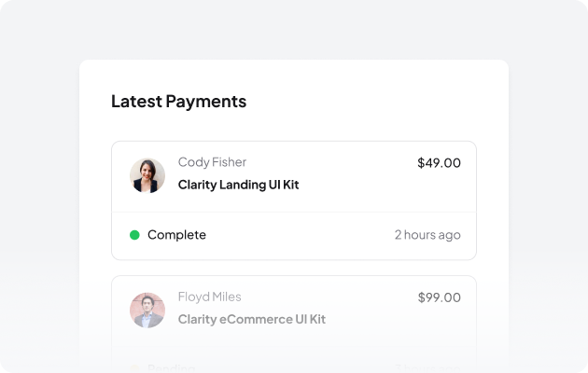Open the Clarity eCommerce UI Kit product
The width and height of the screenshot is (588, 373).
[251, 319]
